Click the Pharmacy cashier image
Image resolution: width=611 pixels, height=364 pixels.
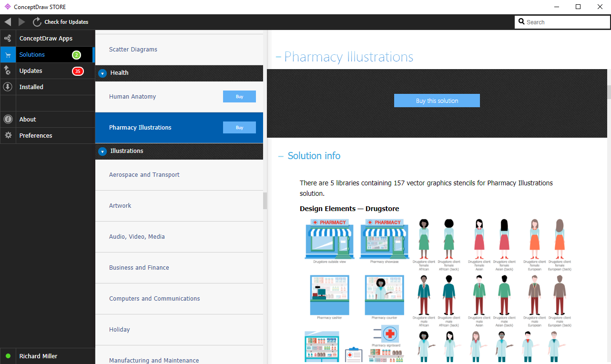330,294
